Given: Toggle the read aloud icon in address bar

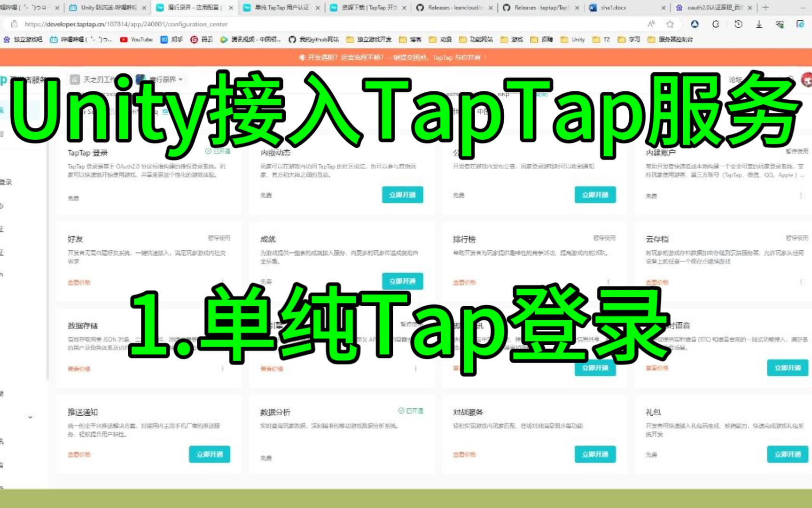Looking at the screenshot, I should tap(651, 24).
